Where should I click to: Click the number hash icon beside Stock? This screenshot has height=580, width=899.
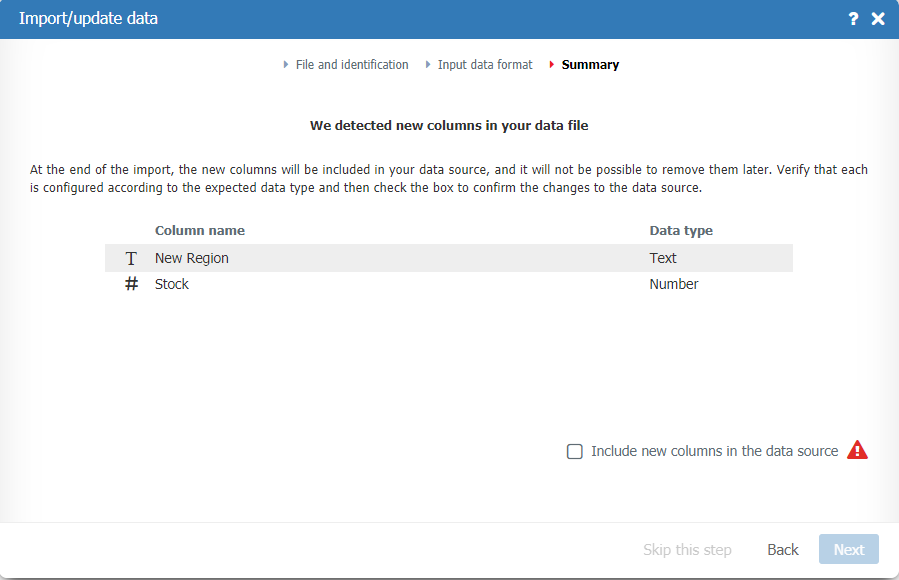point(131,284)
